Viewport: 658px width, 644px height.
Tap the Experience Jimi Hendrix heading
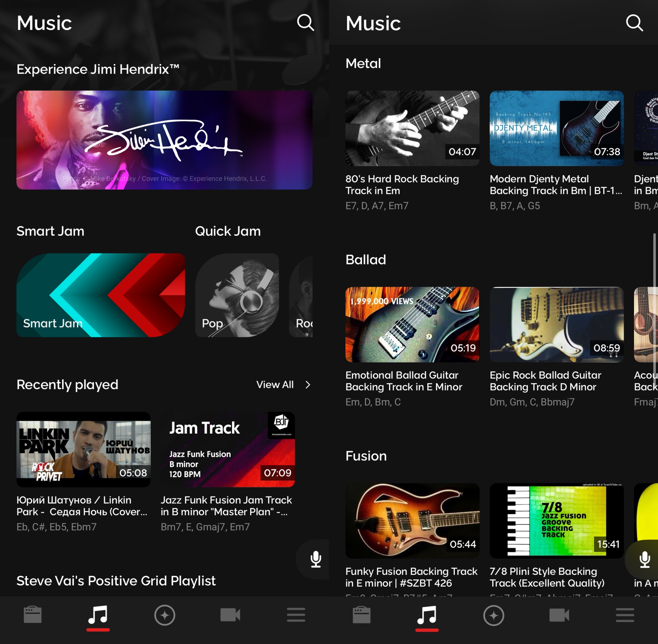coord(98,69)
